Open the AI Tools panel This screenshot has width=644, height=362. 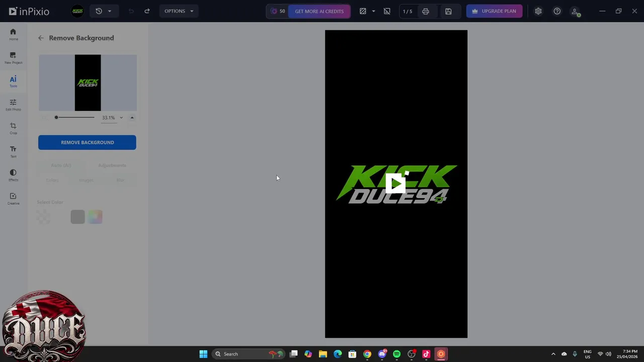click(x=13, y=81)
